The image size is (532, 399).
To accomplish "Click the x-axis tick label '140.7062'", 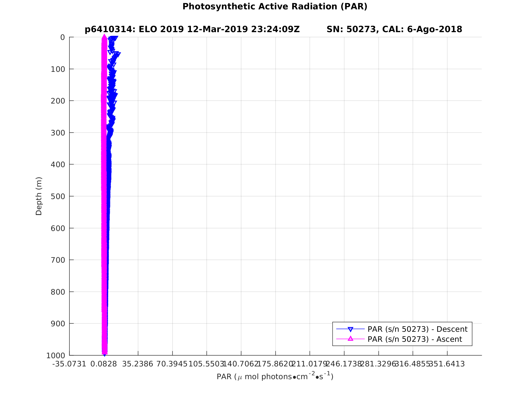I will 241,364.
